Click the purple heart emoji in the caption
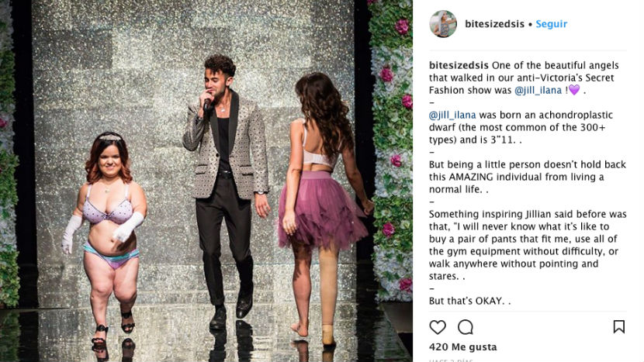This screenshot has width=644, height=362. [573, 90]
